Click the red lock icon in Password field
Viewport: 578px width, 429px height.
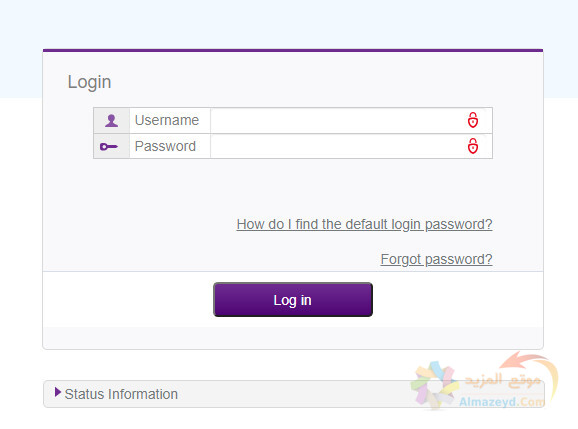(473, 146)
